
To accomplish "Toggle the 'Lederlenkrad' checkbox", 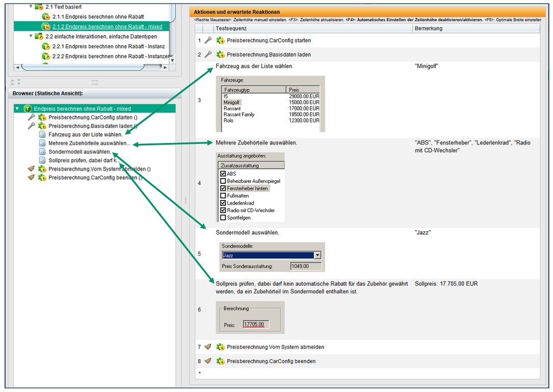I will pyautogui.click(x=223, y=203).
